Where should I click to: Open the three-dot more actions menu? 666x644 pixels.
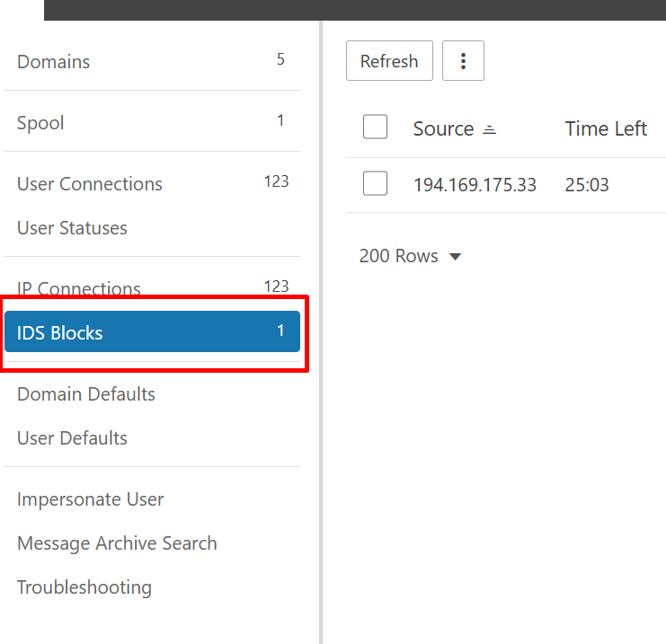pos(463,61)
